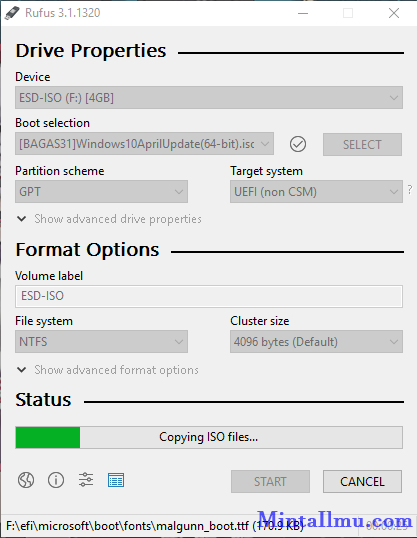The height and width of the screenshot is (538, 417).
Task: Click the question mark help beside Target system
Action: tap(410, 190)
